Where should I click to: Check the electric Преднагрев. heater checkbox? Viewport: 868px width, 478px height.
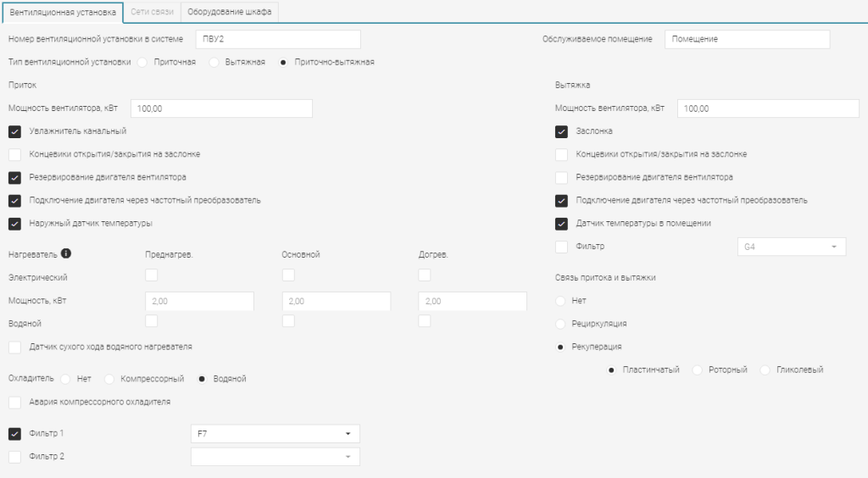152,275
